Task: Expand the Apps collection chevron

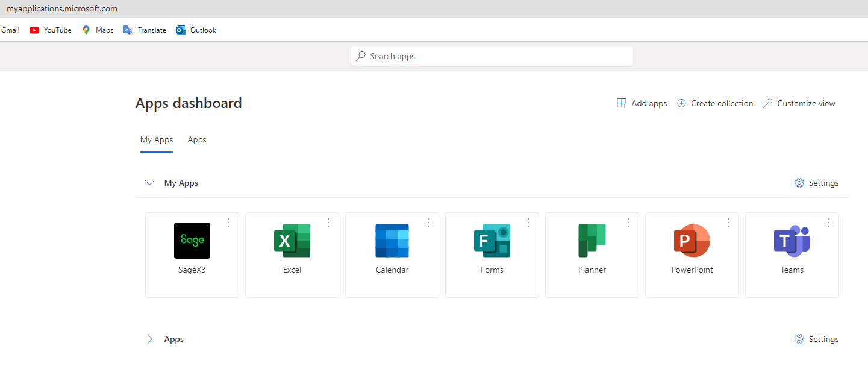Action: point(150,339)
